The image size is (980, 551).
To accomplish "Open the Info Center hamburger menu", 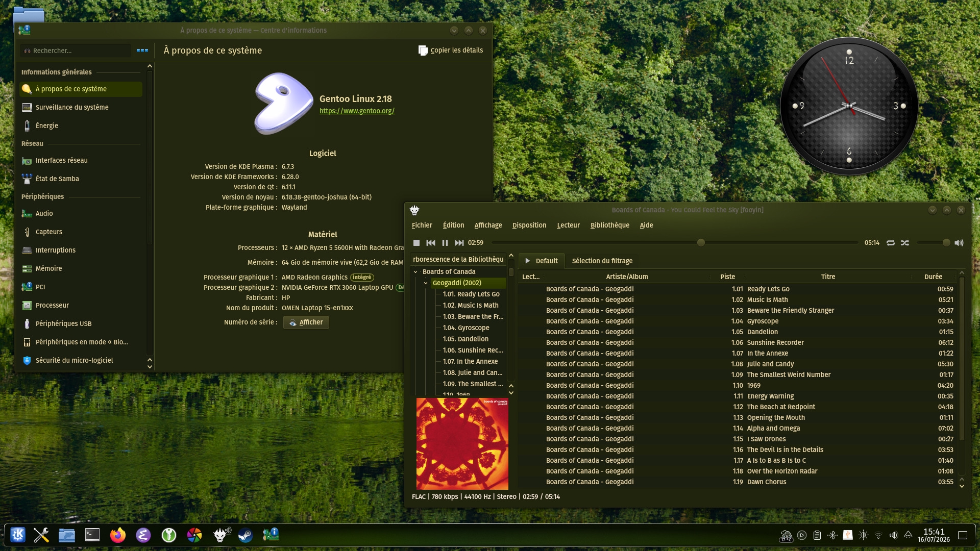I will point(142,51).
